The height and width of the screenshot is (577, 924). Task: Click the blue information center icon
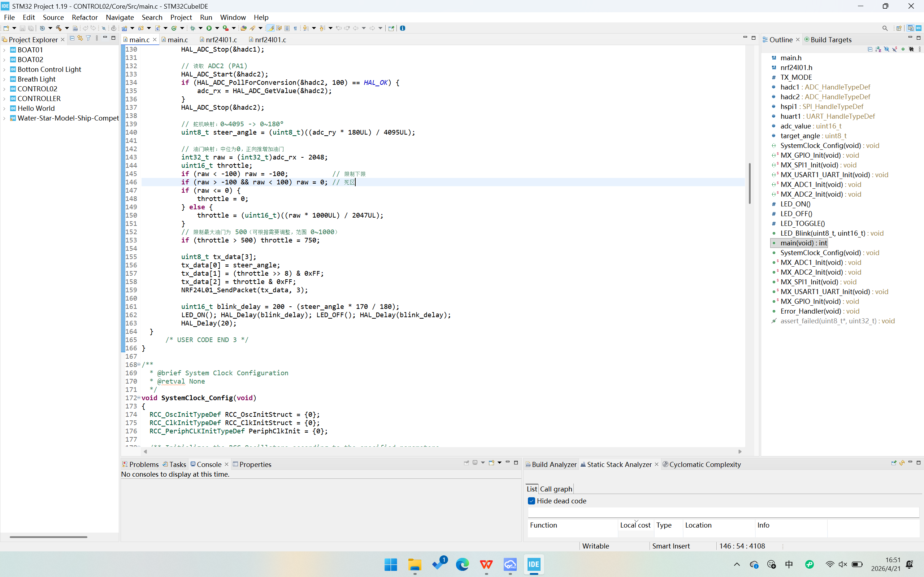[x=403, y=28]
